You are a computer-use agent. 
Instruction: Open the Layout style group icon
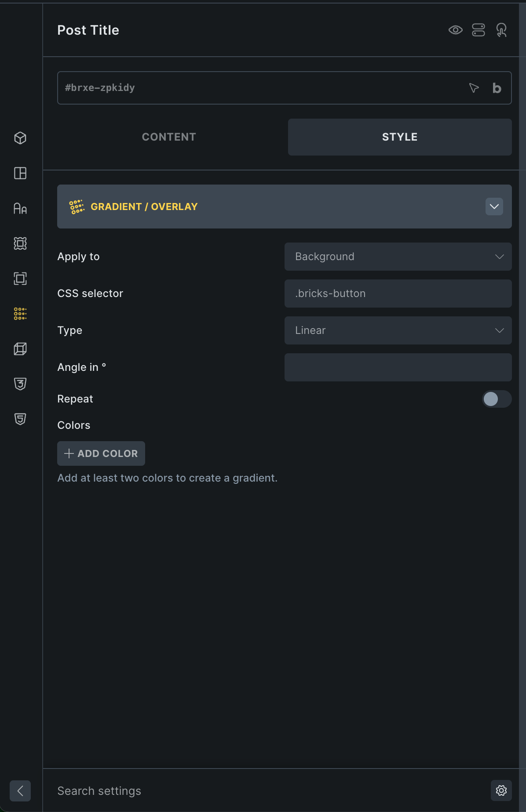tap(20, 173)
